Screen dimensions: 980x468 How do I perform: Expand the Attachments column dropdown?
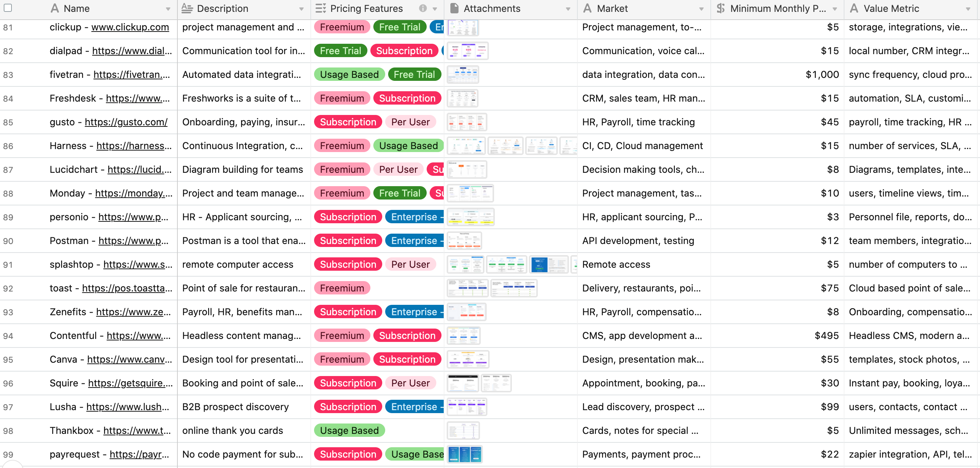569,9
